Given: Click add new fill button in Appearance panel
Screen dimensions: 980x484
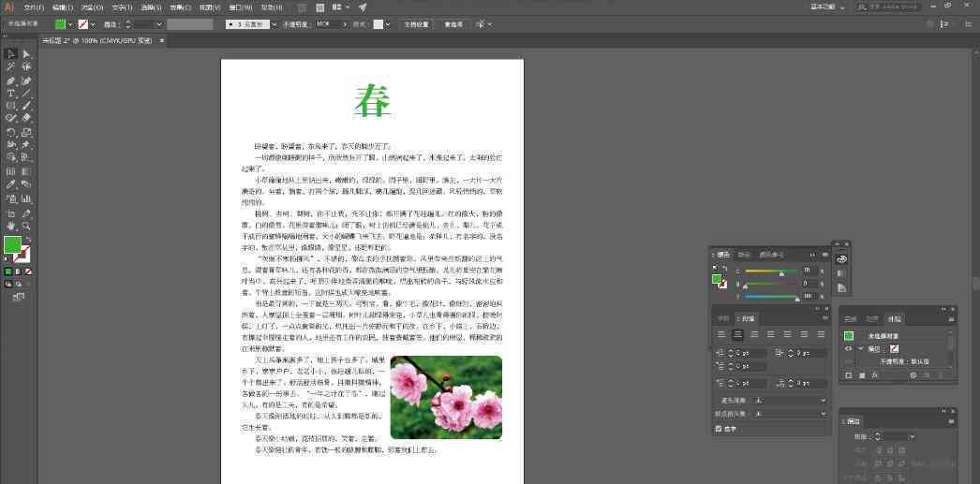Looking at the screenshot, I should [862, 375].
